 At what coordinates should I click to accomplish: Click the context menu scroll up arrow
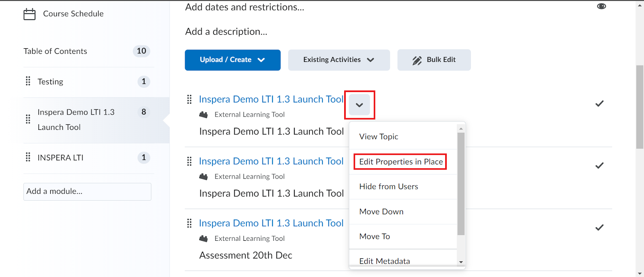(x=461, y=129)
